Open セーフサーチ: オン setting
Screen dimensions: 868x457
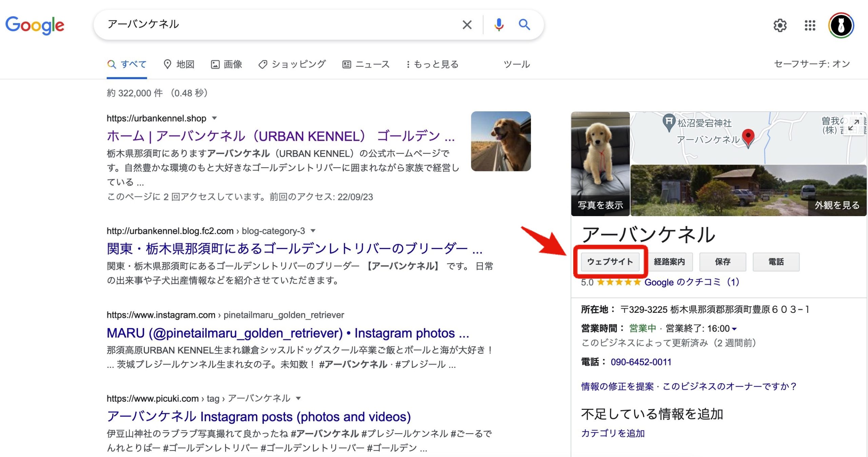812,64
